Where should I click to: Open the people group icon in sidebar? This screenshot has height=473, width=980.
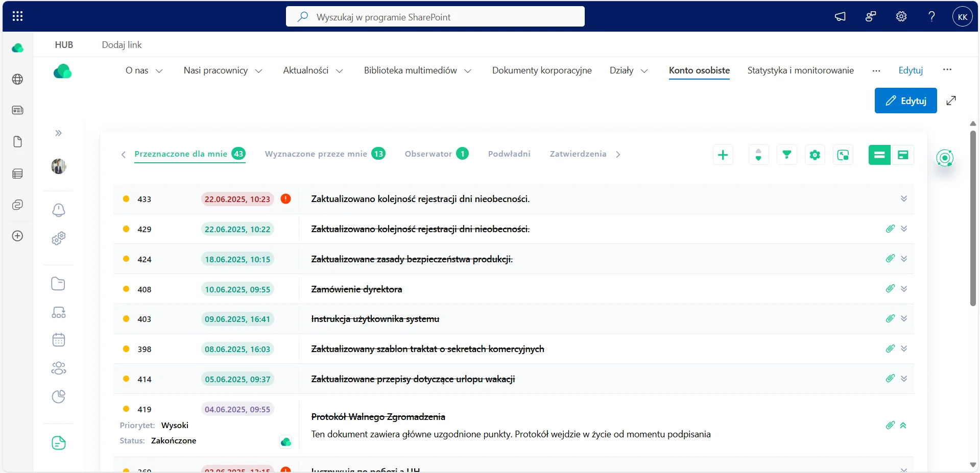coord(59,368)
